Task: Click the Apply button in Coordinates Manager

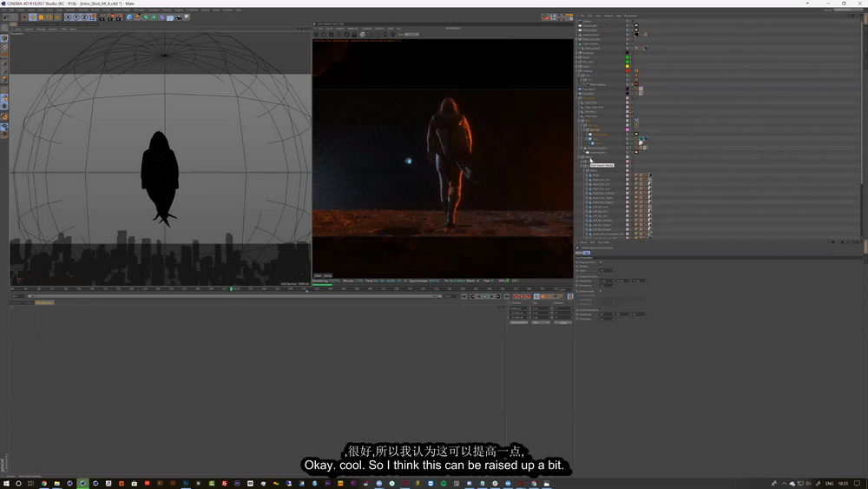Action: click(x=562, y=322)
